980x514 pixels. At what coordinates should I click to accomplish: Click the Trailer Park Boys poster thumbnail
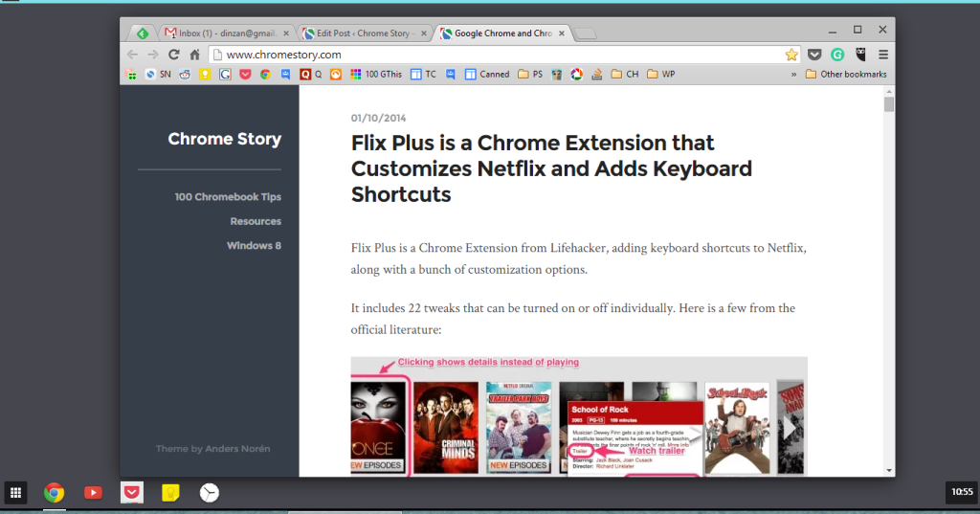coord(519,428)
